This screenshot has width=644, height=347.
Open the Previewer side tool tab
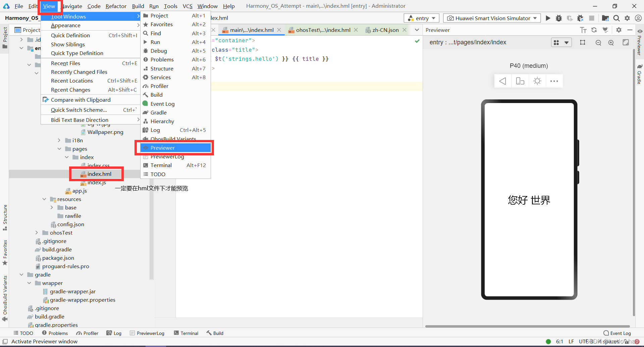click(639, 42)
